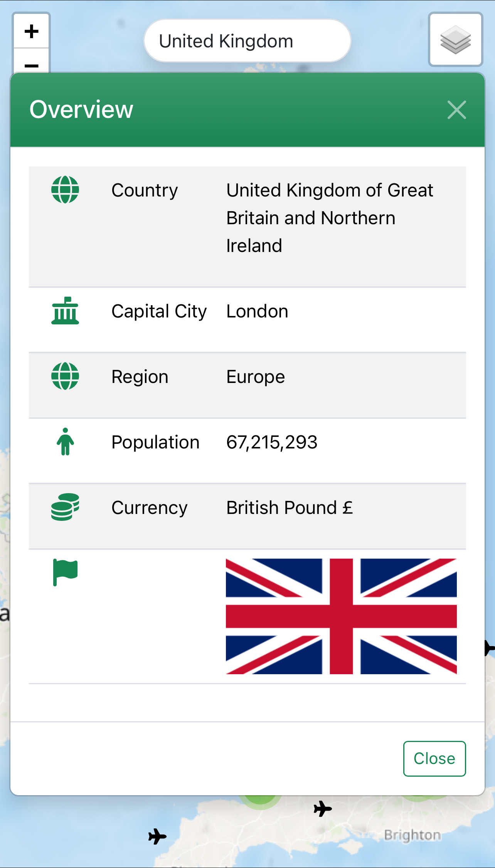Click the green Close button
This screenshot has width=495, height=868.
coord(434,758)
